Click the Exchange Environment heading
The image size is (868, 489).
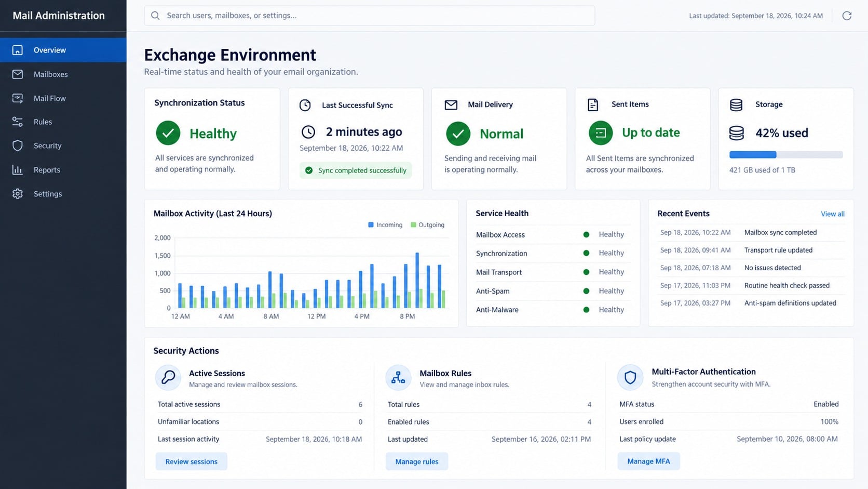coord(230,55)
